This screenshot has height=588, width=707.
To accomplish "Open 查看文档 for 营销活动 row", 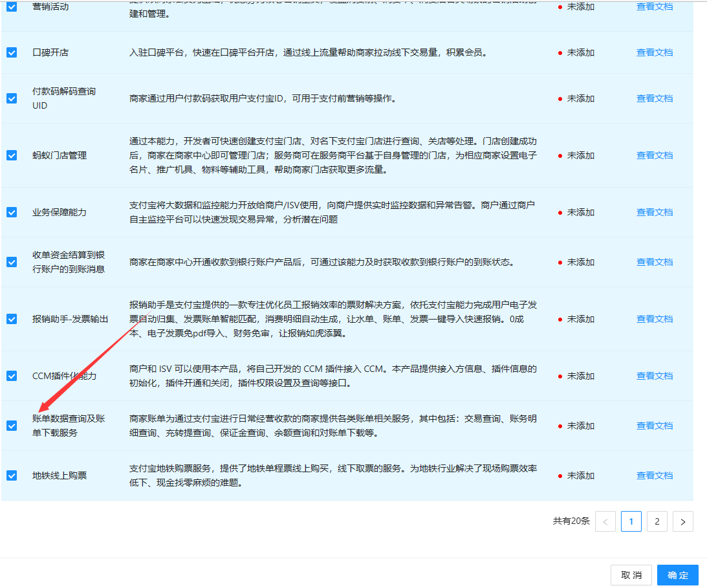I will (x=654, y=6).
